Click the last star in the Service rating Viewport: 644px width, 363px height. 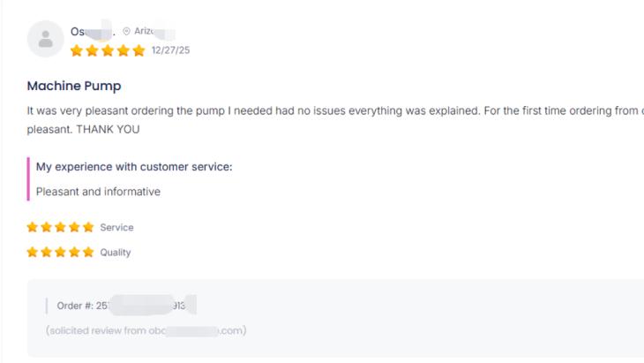[x=88, y=227]
